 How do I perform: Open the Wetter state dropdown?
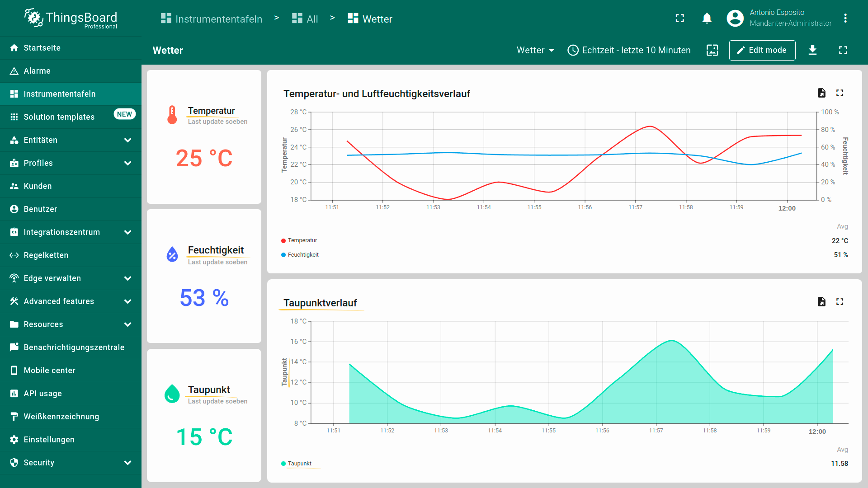pyautogui.click(x=535, y=50)
